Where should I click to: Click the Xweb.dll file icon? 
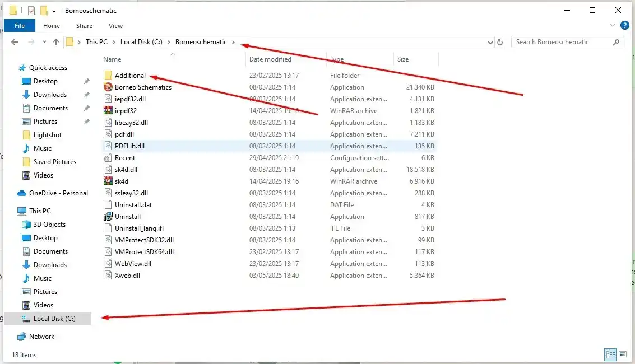[108, 276]
